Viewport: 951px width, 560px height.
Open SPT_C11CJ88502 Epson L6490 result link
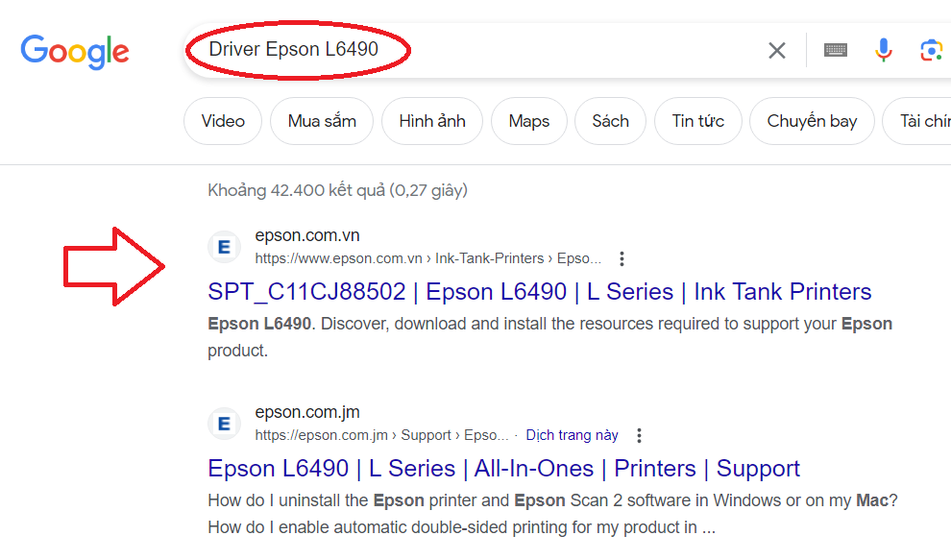(539, 292)
